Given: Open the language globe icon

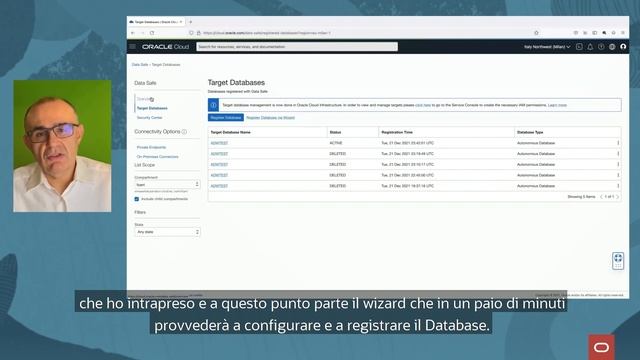Looking at the screenshot, I should (x=612, y=47).
